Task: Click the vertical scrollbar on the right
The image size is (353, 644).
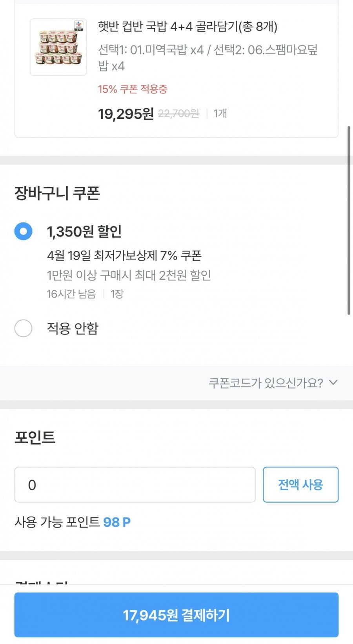Action: click(349, 220)
